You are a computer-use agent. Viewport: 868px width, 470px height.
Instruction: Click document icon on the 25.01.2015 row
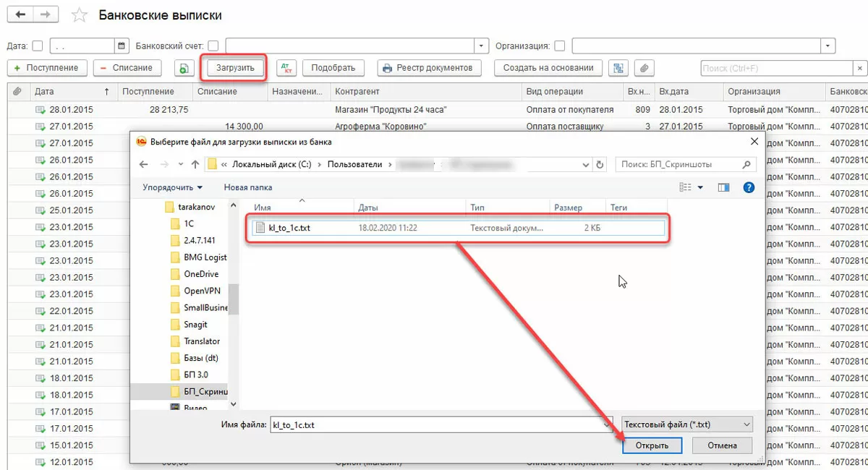tap(41, 210)
